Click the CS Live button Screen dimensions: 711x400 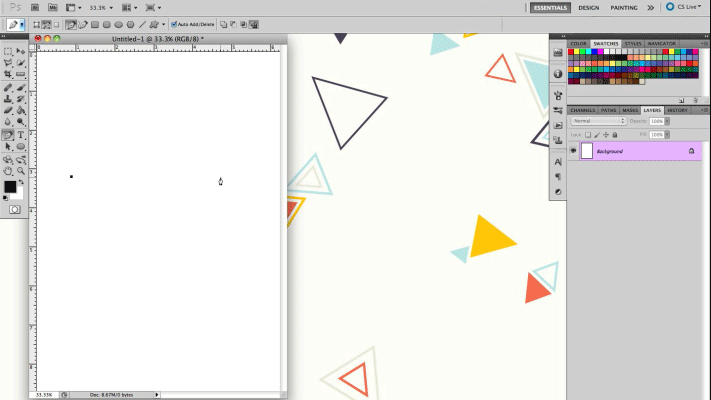pyautogui.click(x=684, y=7)
